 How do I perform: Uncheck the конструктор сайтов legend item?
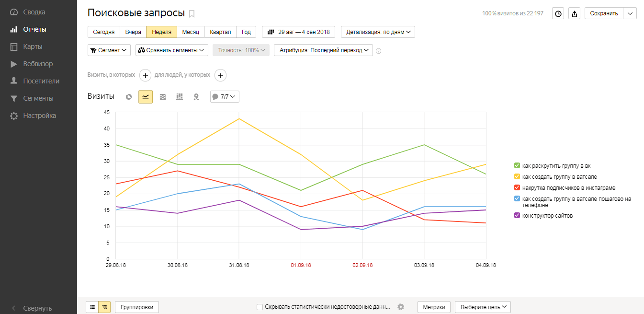(517, 216)
